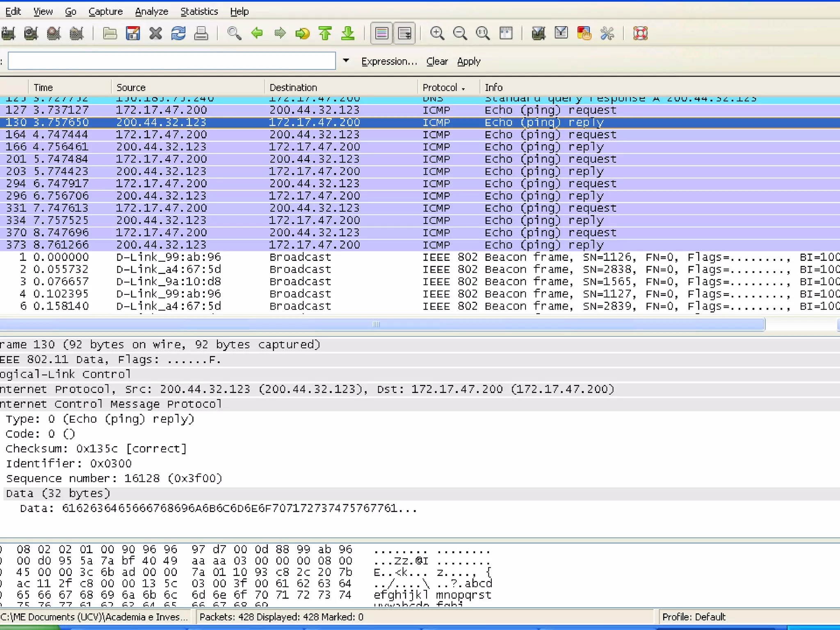Viewport: 840px width, 630px height.
Task: Open the Preferences tools icon
Action: pyautogui.click(x=607, y=33)
